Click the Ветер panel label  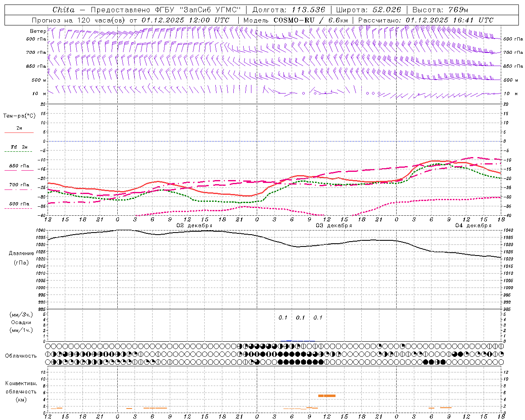(38, 31)
